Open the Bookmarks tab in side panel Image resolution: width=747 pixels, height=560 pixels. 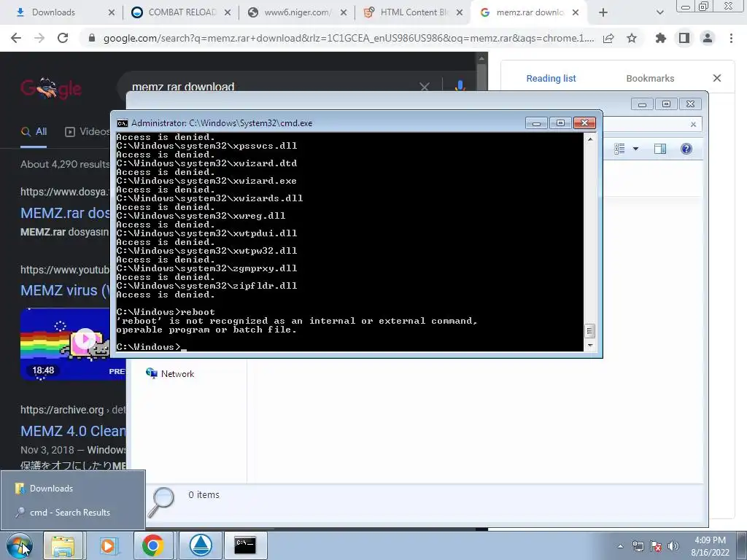[x=650, y=79]
